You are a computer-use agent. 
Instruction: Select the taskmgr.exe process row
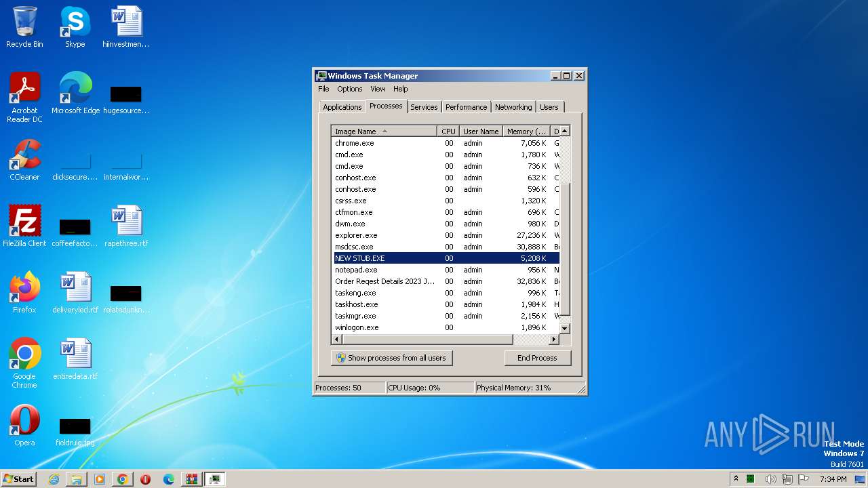pyautogui.click(x=446, y=316)
